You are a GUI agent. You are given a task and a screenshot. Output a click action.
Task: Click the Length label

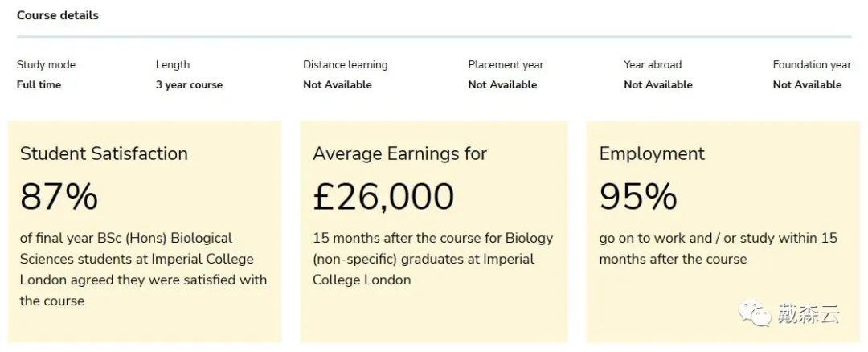[x=173, y=64]
